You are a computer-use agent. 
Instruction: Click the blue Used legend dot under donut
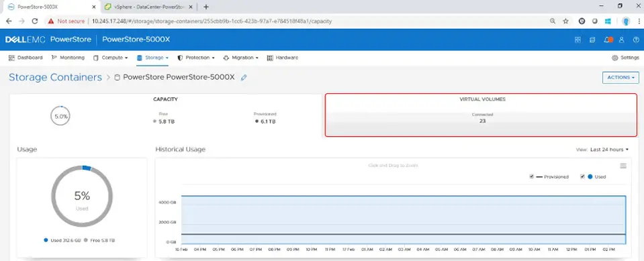click(x=46, y=240)
